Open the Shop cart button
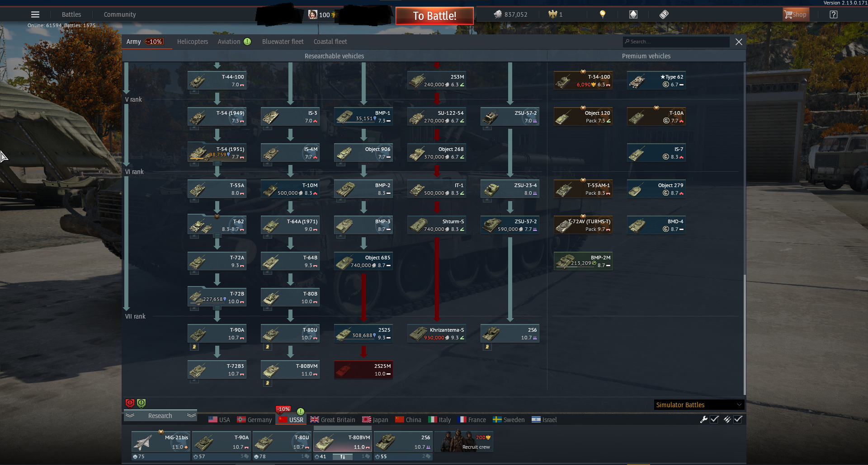This screenshot has width=868, height=465. [796, 14]
